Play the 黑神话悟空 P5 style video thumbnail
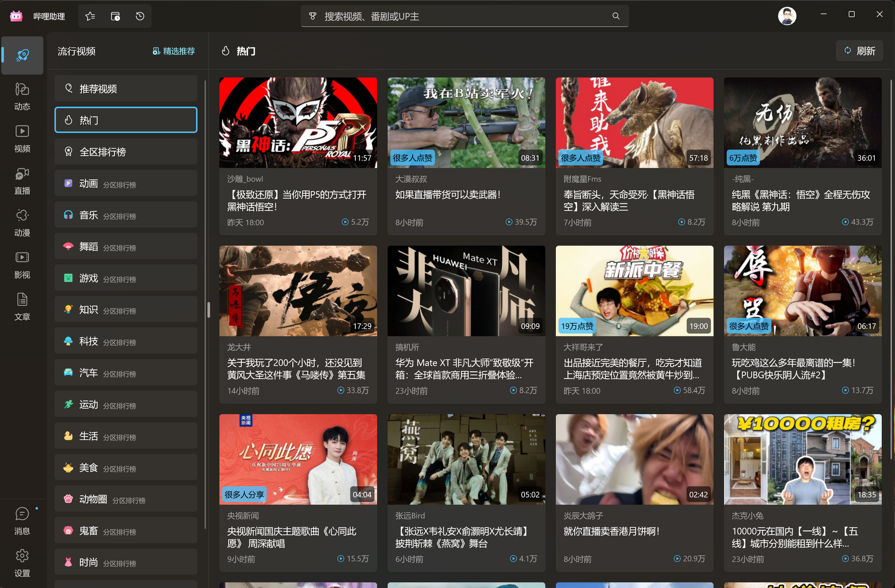This screenshot has height=588, width=895. pos(297,122)
